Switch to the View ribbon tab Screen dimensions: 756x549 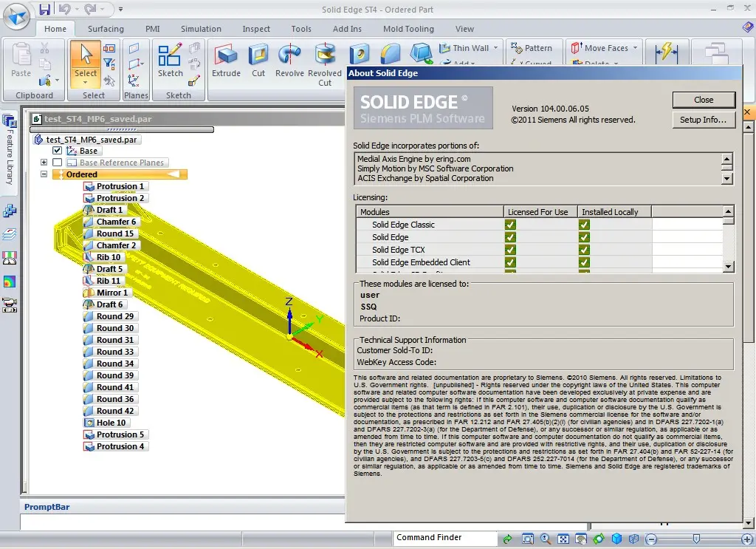click(x=464, y=29)
